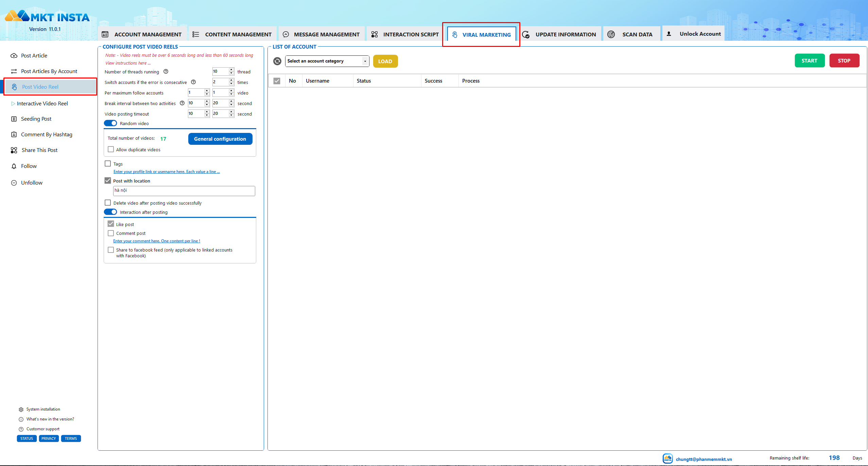The image size is (868, 466).
Task: Click the red STOP button
Action: point(844,61)
